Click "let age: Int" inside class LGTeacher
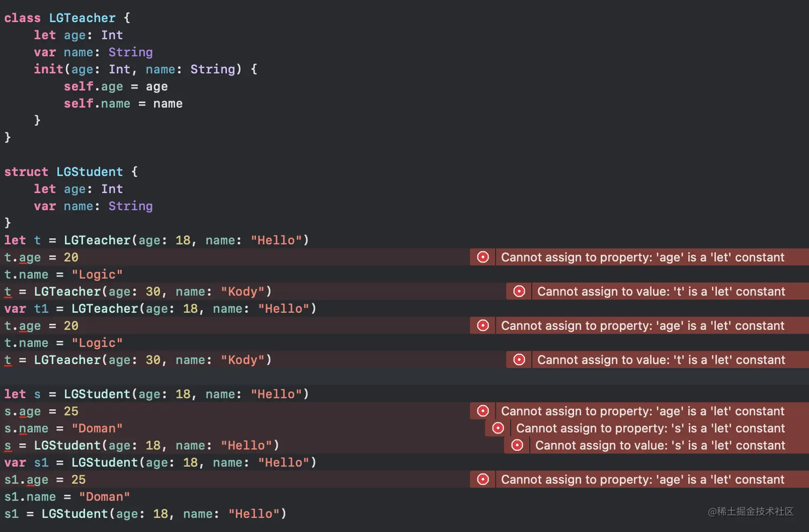809x532 pixels. click(78, 35)
